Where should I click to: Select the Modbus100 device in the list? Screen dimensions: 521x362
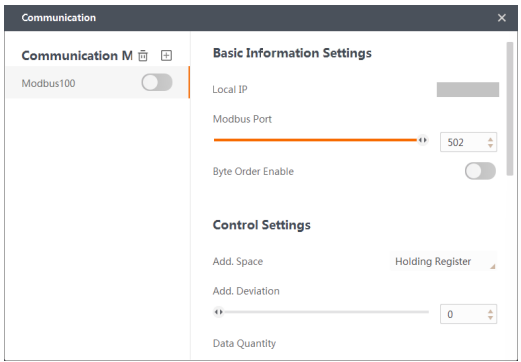98,82
